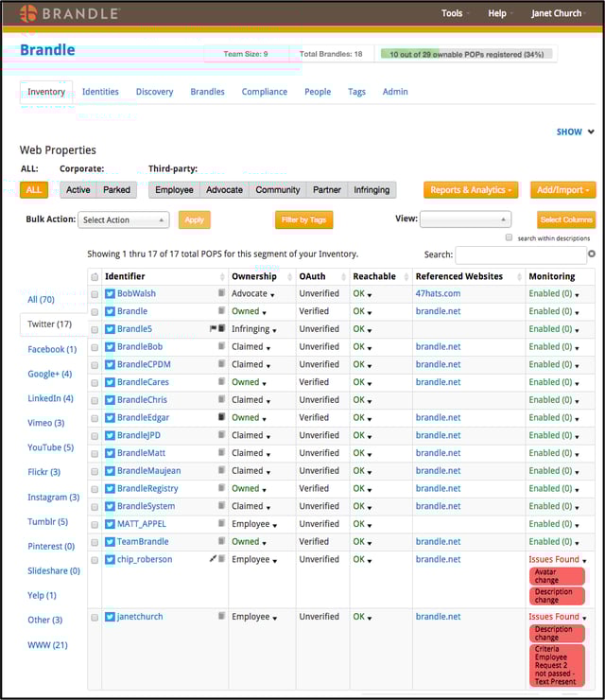Open the Bulk Action Select Action dropdown
Image resolution: width=605 pixels, height=700 pixels.
(x=124, y=220)
